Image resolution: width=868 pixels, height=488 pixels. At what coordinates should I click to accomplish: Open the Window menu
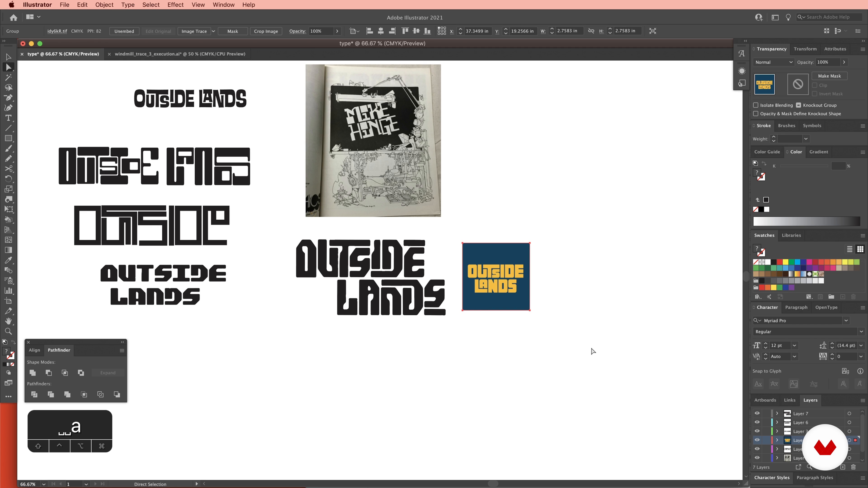click(223, 5)
